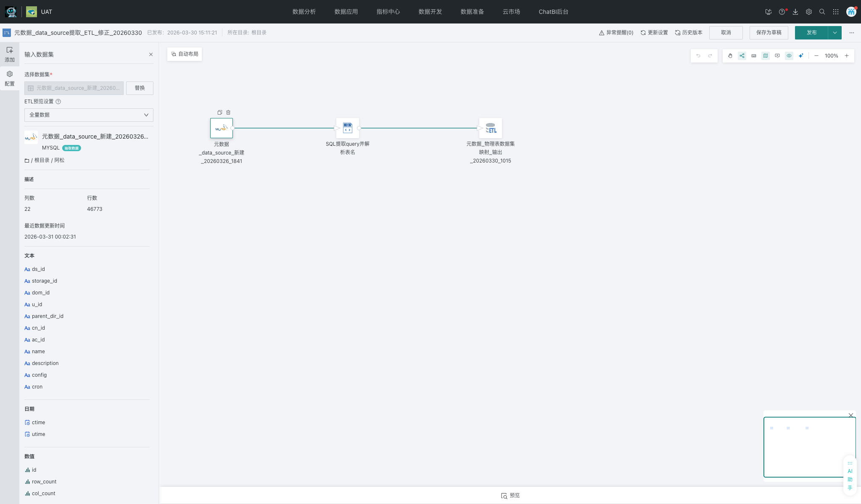Expand the arrow next to 发布 button
This screenshot has height=504, width=861.
[835, 33]
